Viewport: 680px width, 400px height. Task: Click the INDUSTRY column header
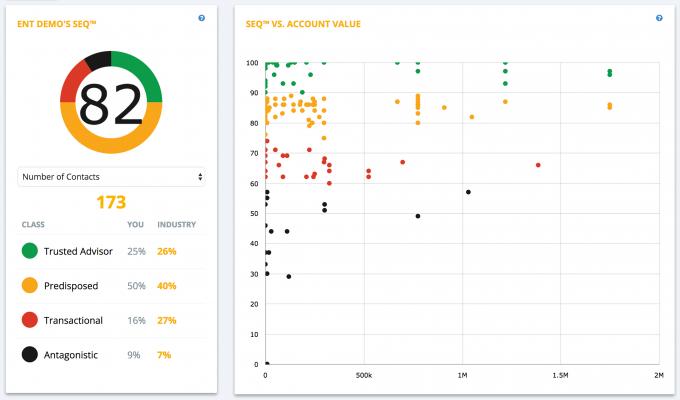(x=177, y=225)
